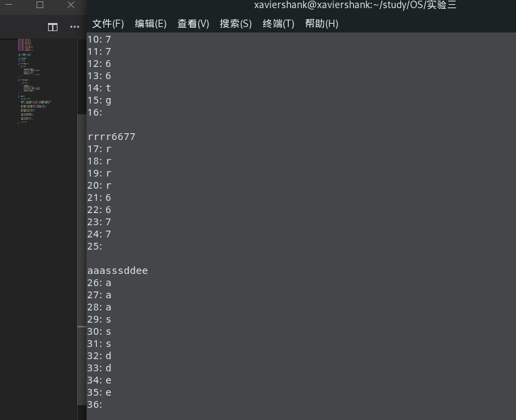
Task: Click output line 18: r
Action: pyautogui.click(x=99, y=161)
